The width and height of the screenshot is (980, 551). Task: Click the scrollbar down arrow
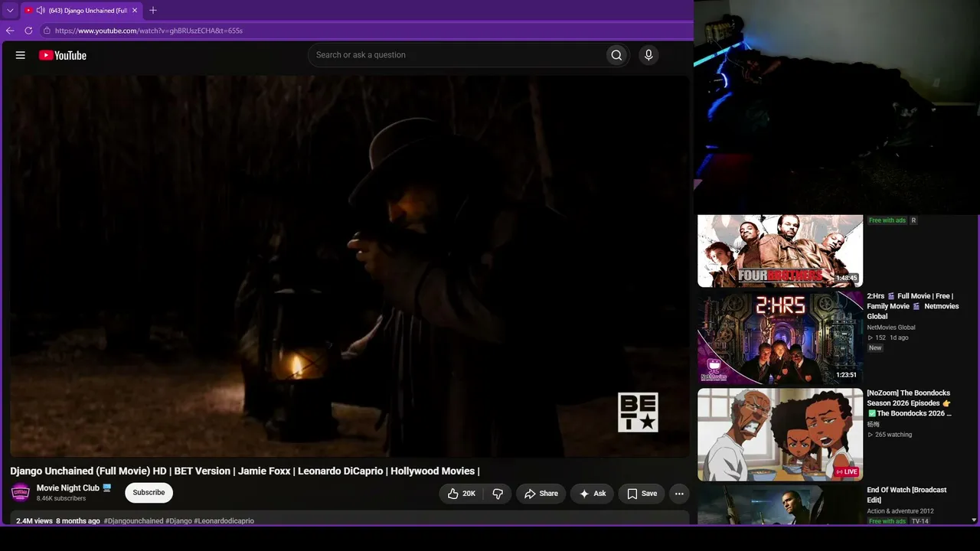tap(974, 520)
